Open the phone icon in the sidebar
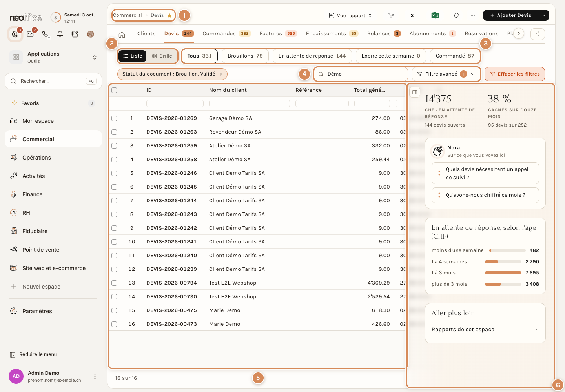This screenshot has width=565, height=392. (46, 34)
